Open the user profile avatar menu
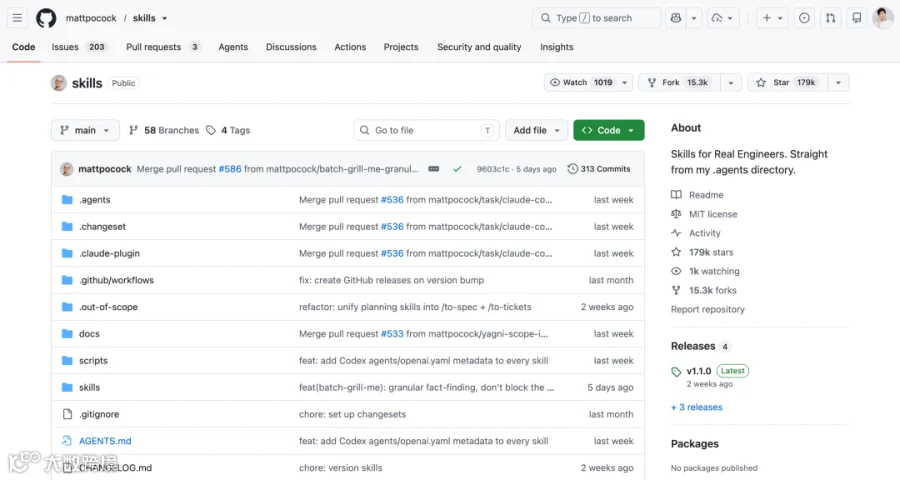 click(x=882, y=18)
